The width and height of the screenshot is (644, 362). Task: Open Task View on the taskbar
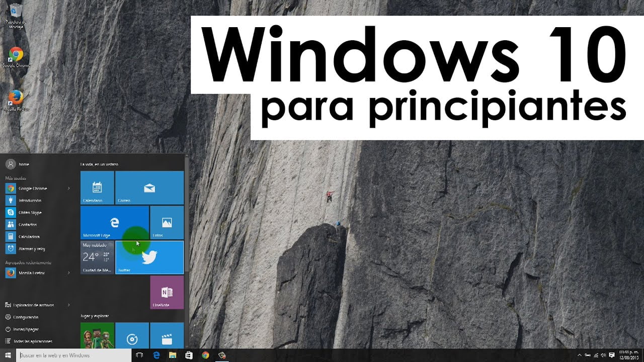140,355
